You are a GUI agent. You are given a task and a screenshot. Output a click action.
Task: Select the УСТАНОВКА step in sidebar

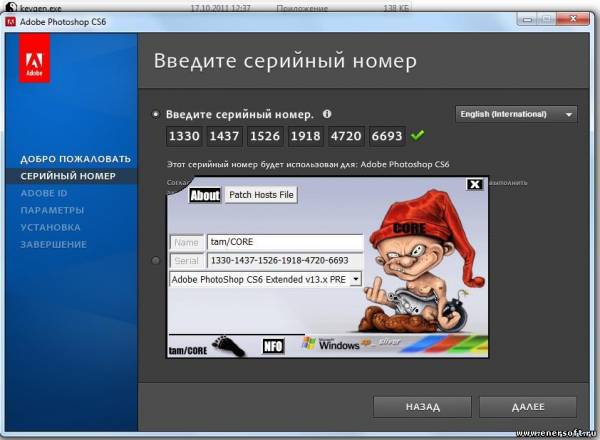point(51,227)
